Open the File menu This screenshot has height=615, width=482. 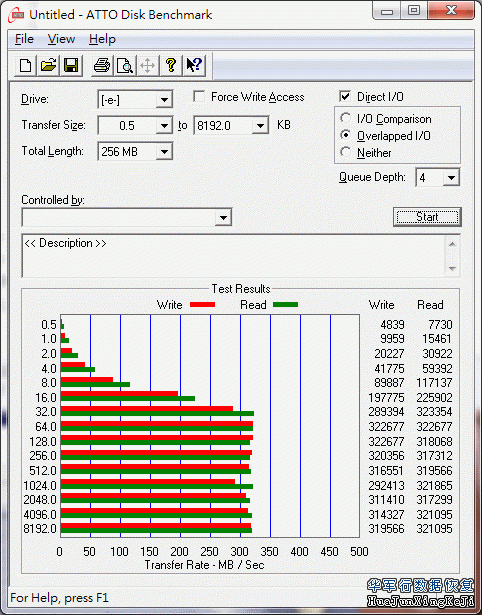click(x=24, y=39)
